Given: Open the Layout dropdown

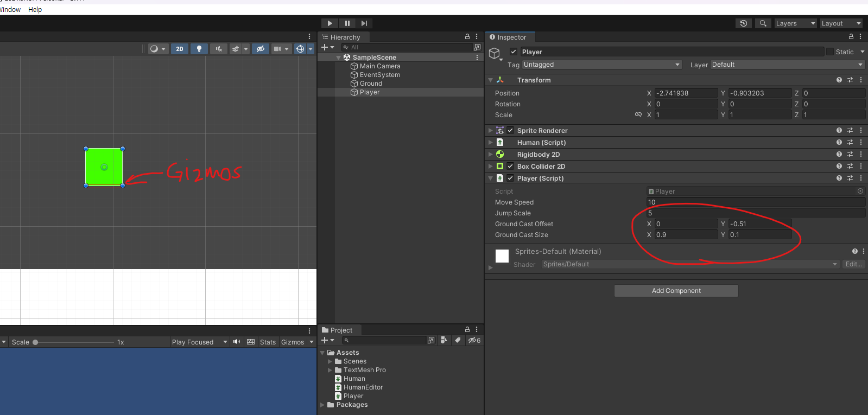Looking at the screenshot, I should 841,23.
